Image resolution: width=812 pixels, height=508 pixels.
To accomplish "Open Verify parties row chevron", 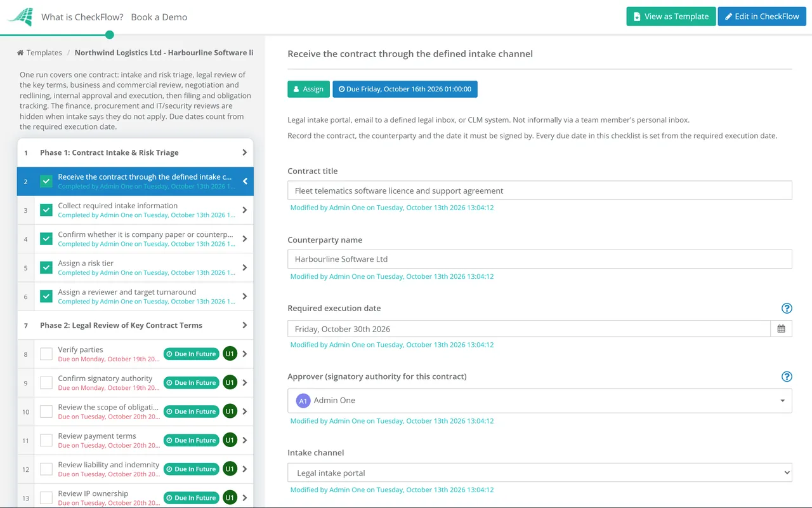I will [245, 354].
